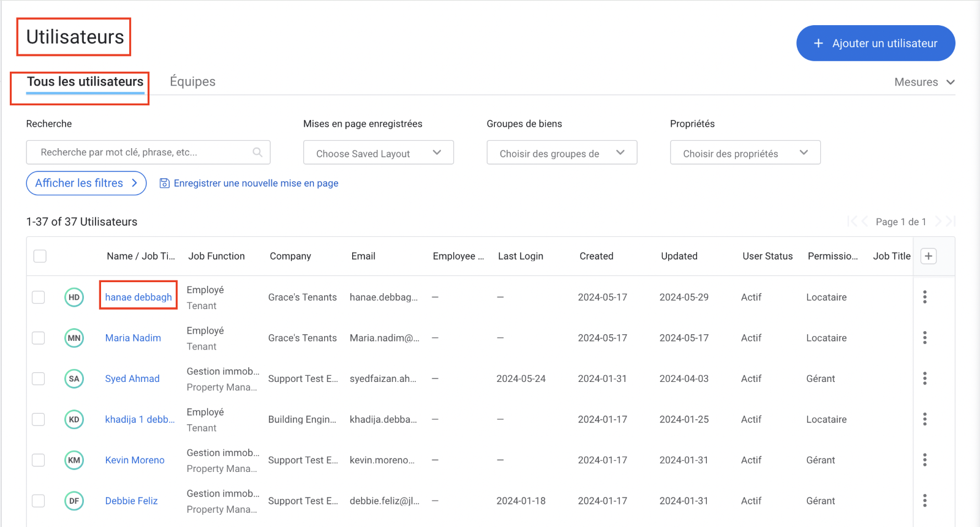Switch to the Équipes tab
Viewport: 980px width, 527px height.
pos(192,81)
